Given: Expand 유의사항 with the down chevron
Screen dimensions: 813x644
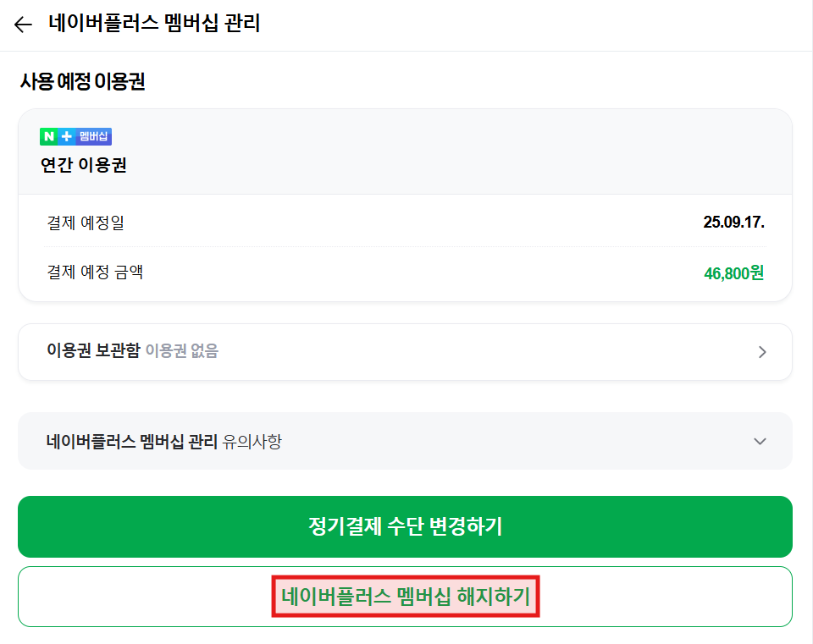Looking at the screenshot, I should coord(760,442).
